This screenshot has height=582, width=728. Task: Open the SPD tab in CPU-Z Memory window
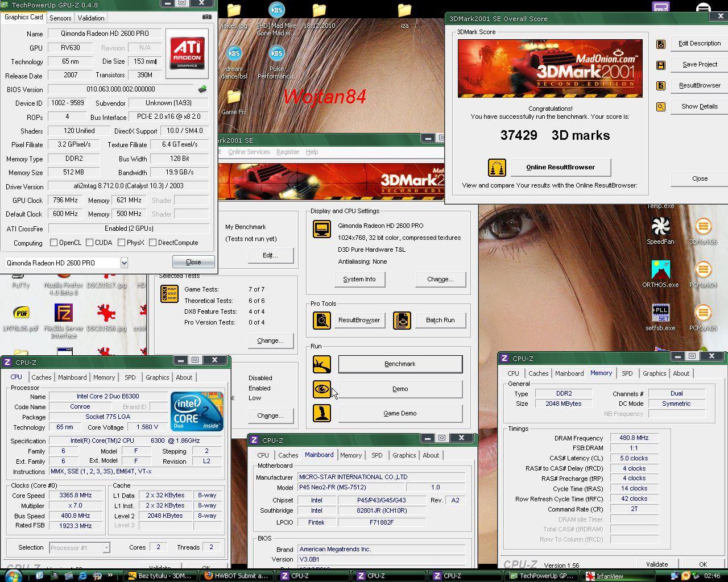[627, 373]
